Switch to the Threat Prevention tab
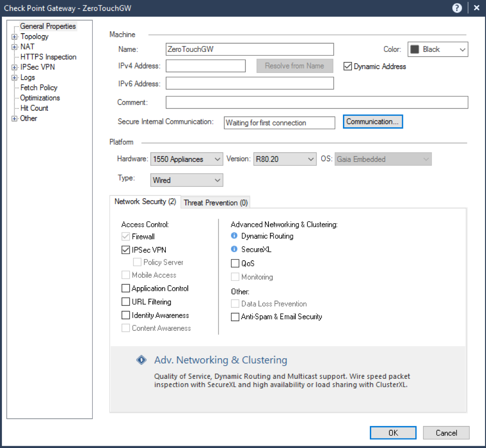This screenshot has width=486, height=448. coord(215,202)
